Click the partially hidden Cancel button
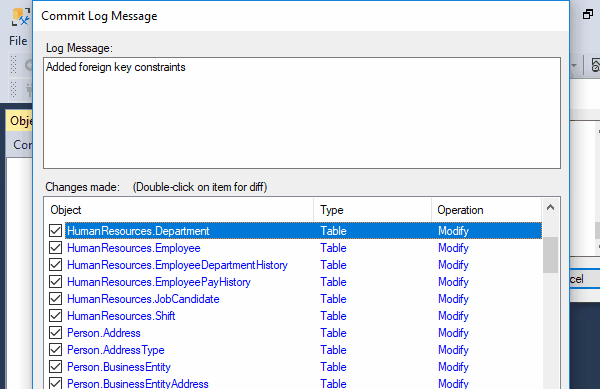This screenshot has width=600, height=389. tap(584, 279)
